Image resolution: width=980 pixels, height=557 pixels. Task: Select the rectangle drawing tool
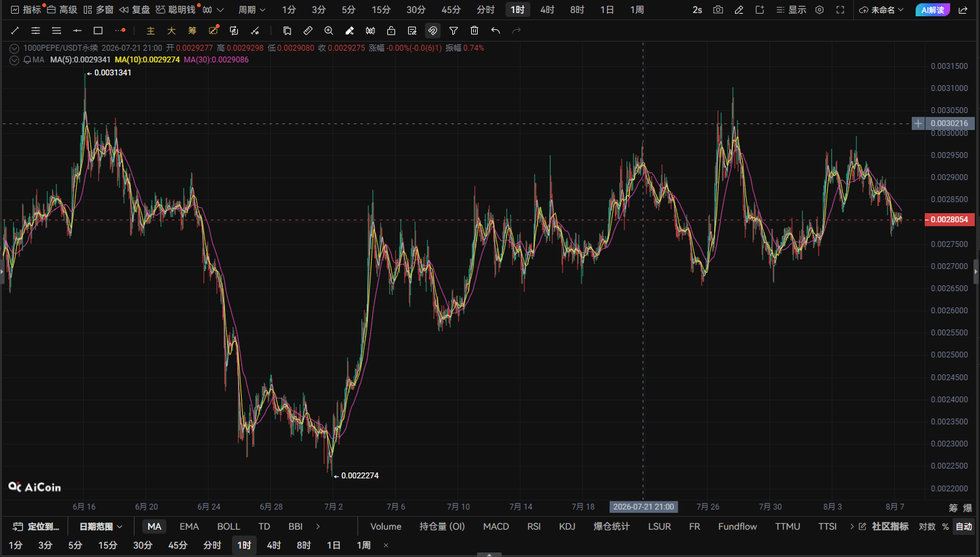98,31
